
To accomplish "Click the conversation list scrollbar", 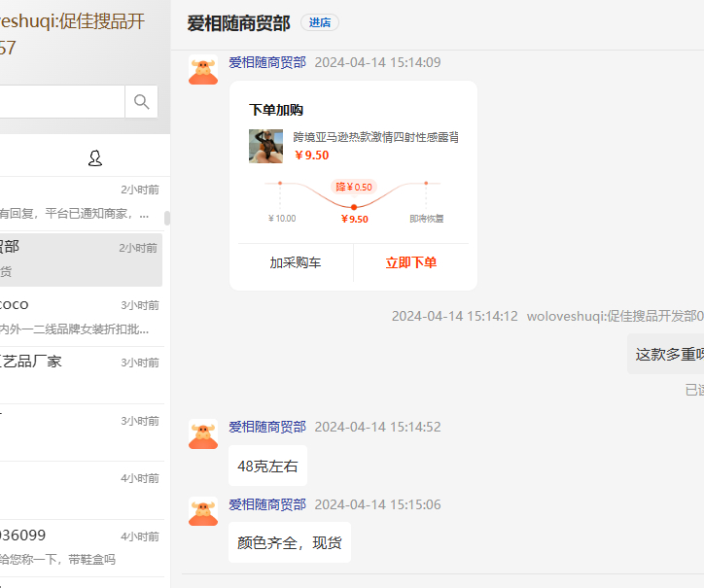I will [166, 218].
